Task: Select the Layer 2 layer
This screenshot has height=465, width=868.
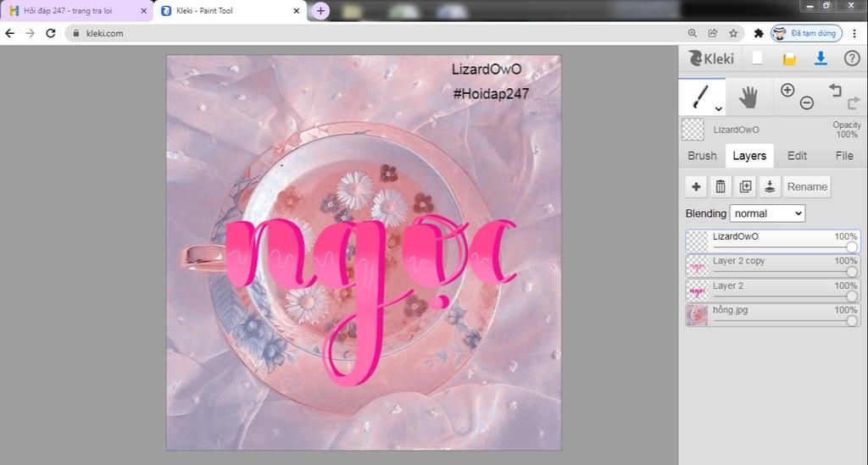Action: [773, 291]
